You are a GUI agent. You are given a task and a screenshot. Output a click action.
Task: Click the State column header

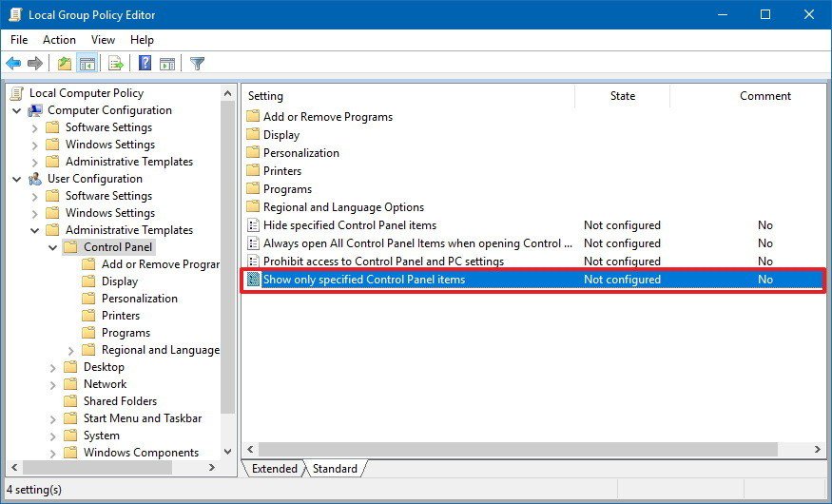coord(622,96)
